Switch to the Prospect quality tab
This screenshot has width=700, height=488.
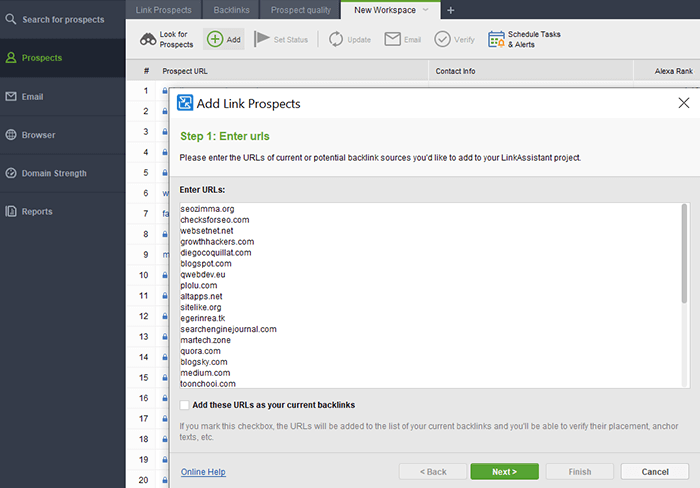300,10
